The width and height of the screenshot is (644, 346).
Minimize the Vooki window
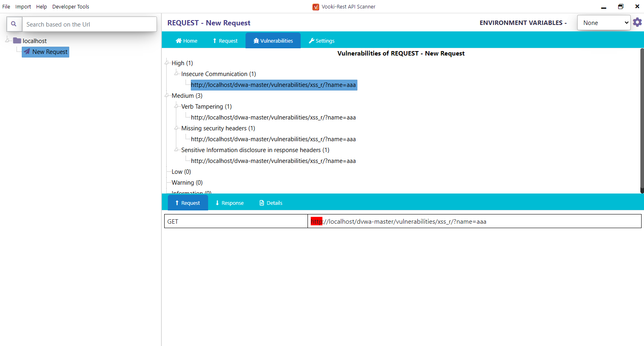tap(604, 7)
